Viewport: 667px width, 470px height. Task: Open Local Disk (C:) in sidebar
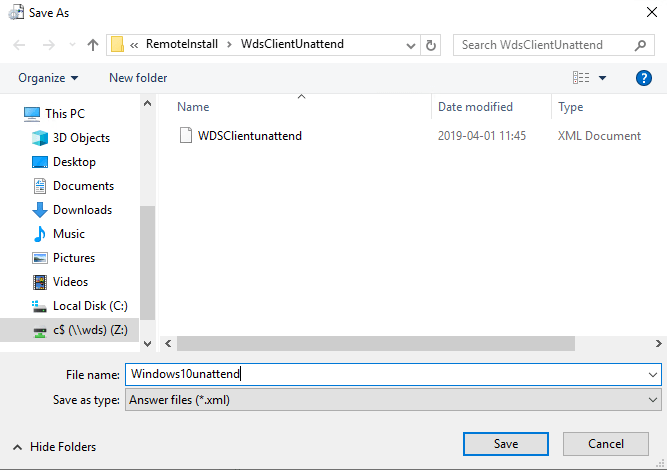point(89,306)
